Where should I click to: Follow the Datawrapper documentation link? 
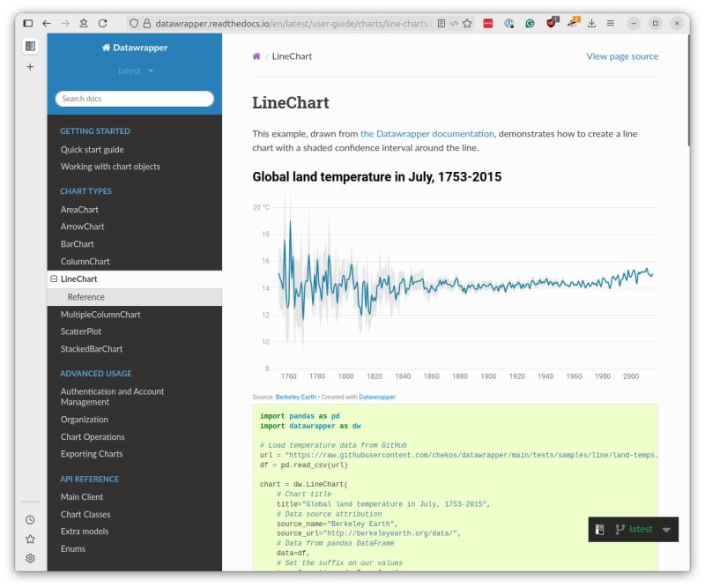427,134
